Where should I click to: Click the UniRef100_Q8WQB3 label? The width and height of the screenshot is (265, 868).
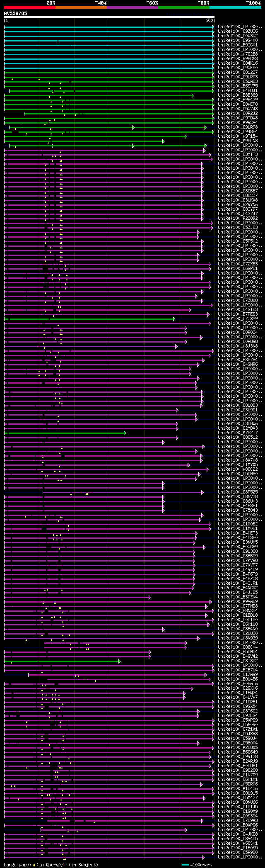tap(238, 406)
